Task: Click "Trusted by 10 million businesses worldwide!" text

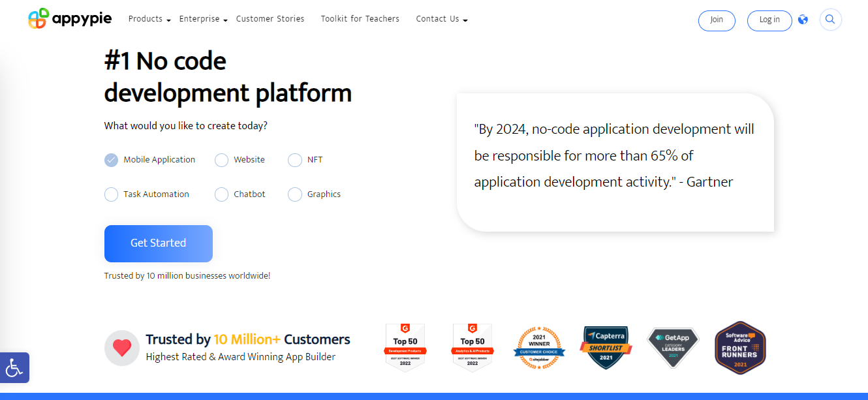Action: pos(187,276)
